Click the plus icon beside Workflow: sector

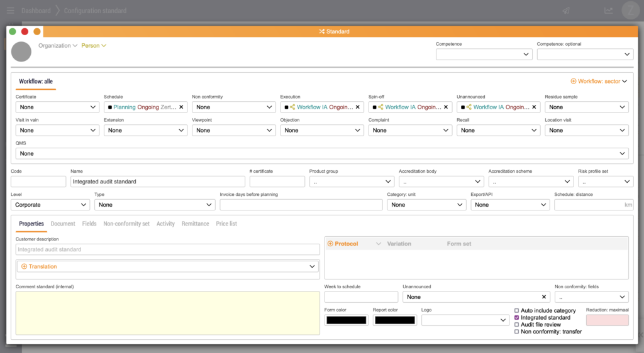(574, 82)
